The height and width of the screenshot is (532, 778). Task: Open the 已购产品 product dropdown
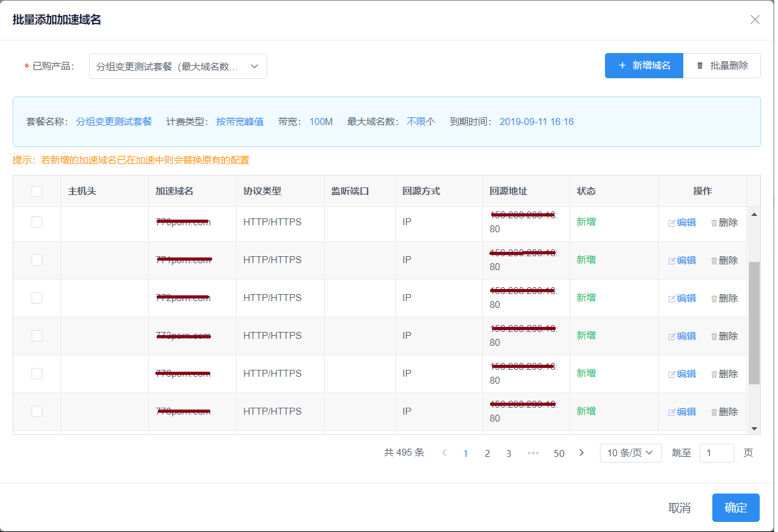[x=178, y=66]
